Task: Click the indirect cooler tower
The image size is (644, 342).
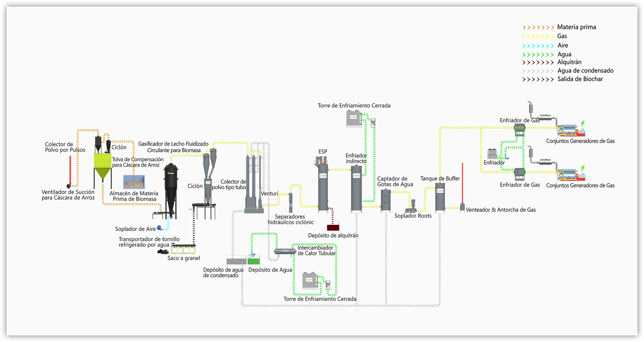Action: tap(356, 189)
